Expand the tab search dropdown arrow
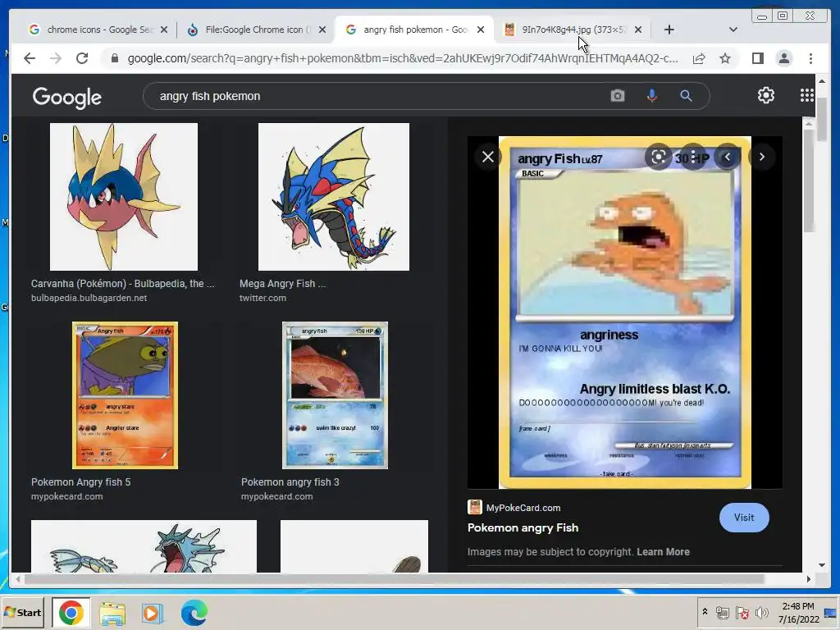This screenshot has width=840, height=630. point(733,30)
